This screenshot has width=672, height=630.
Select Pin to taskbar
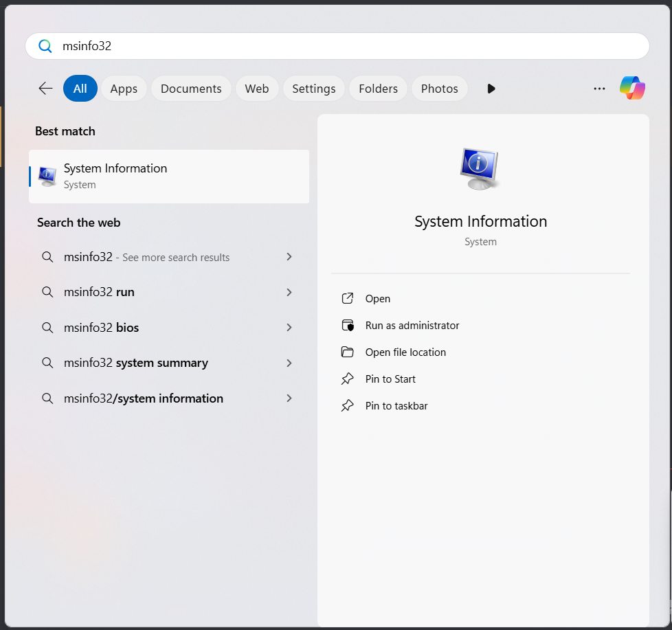pos(396,405)
